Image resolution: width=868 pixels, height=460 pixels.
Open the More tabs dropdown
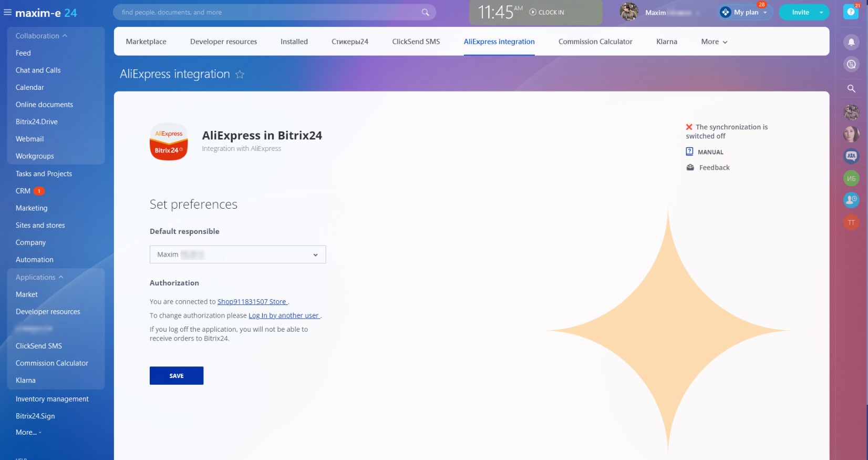coord(714,42)
